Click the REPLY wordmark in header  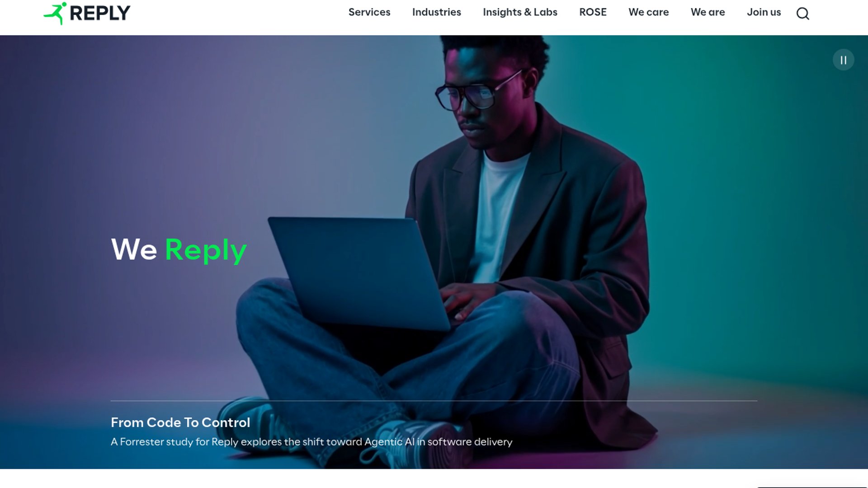(x=100, y=13)
